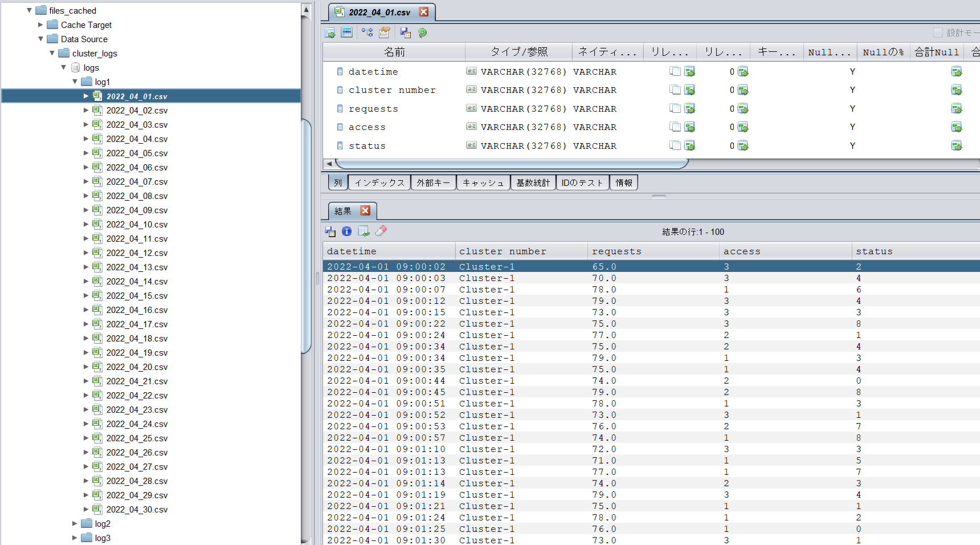Image resolution: width=980 pixels, height=545 pixels.
Task: Click the column icon beside the datetime name
Action: click(x=340, y=71)
